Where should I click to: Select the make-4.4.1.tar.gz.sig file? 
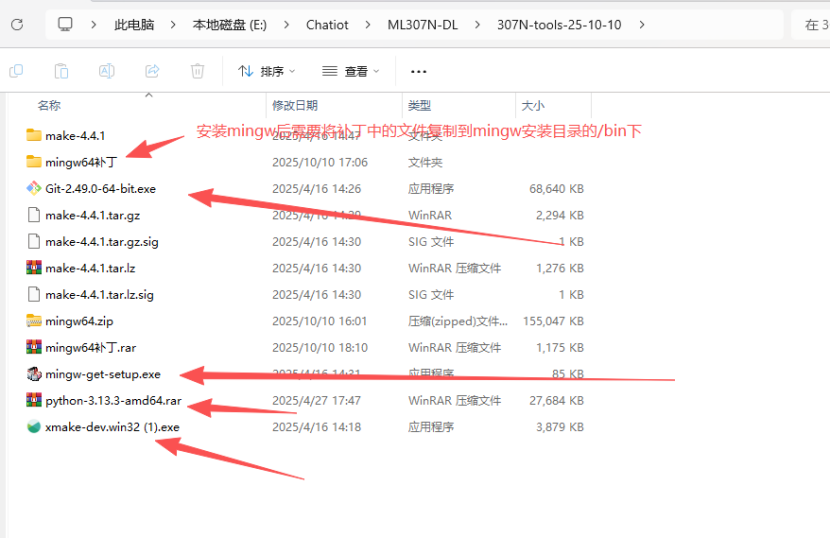pos(101,241)
